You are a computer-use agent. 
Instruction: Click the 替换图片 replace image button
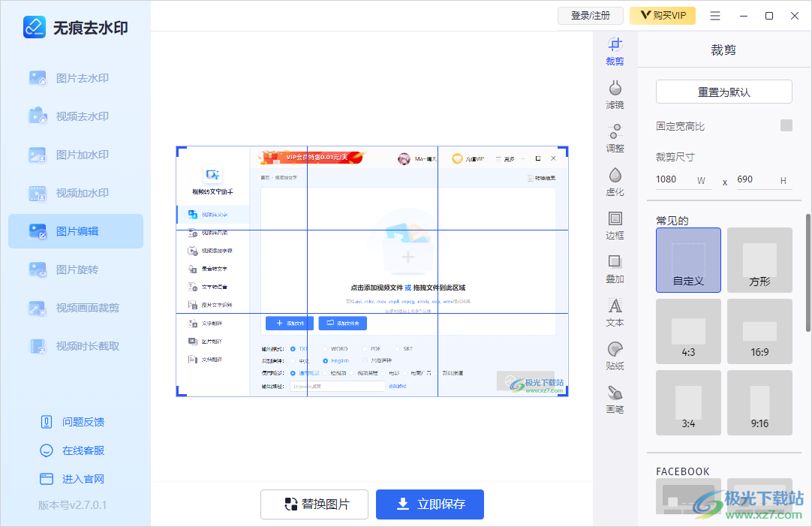[314, 504]
